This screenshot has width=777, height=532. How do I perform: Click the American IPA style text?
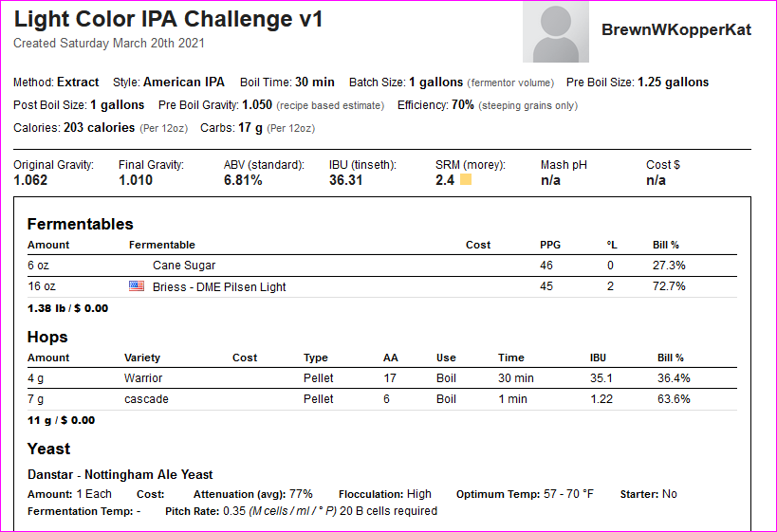pos(184,82)
